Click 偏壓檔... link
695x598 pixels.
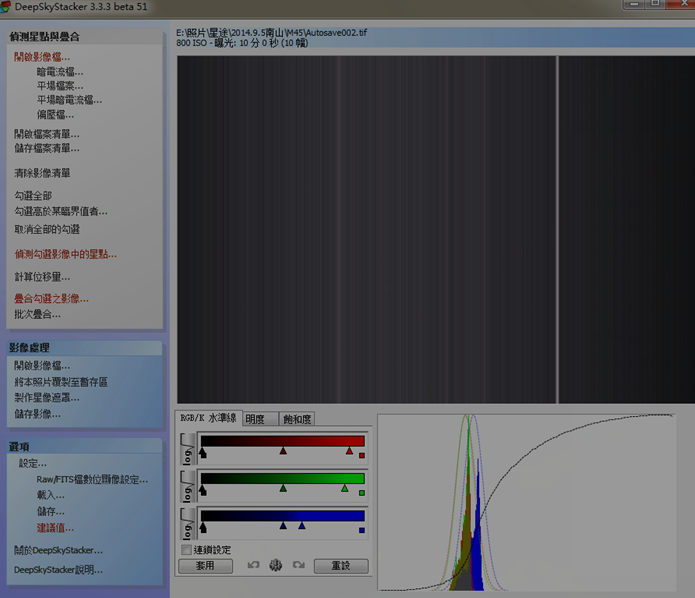pos(55,114)
